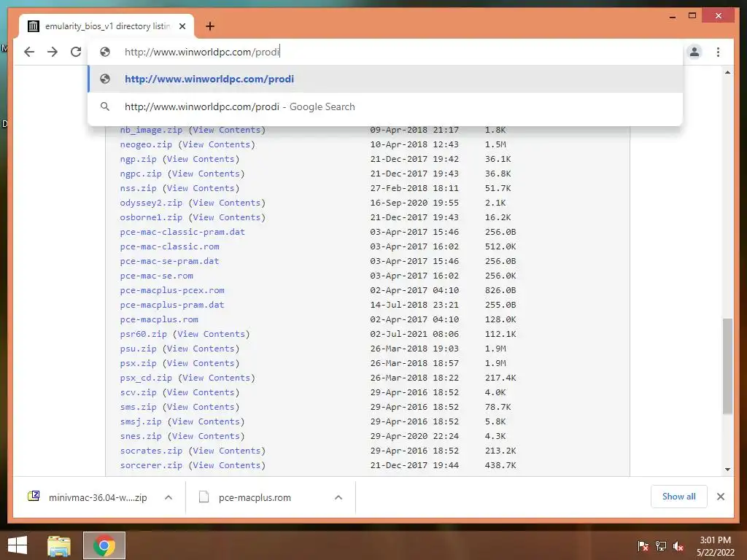Choose the Google Search suggestion for prodi
The image size is (747, 560).
[385, 106]
